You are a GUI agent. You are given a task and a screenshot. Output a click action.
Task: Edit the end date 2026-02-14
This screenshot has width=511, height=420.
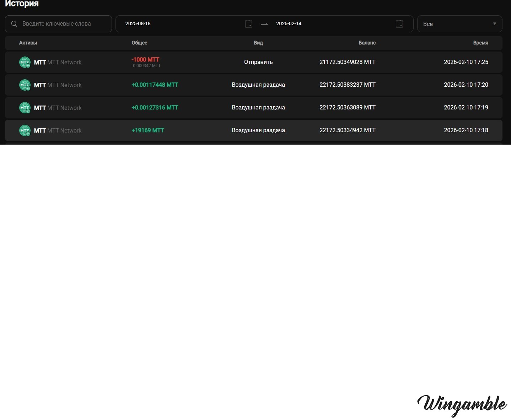289,24
